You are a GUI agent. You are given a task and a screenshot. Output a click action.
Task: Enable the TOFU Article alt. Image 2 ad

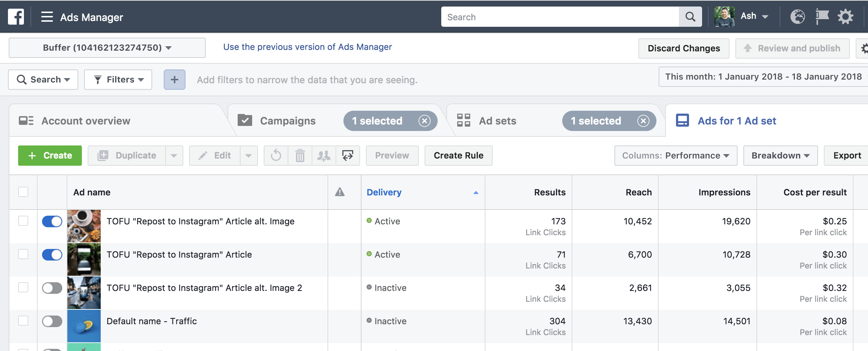click(x=52, y=288)
